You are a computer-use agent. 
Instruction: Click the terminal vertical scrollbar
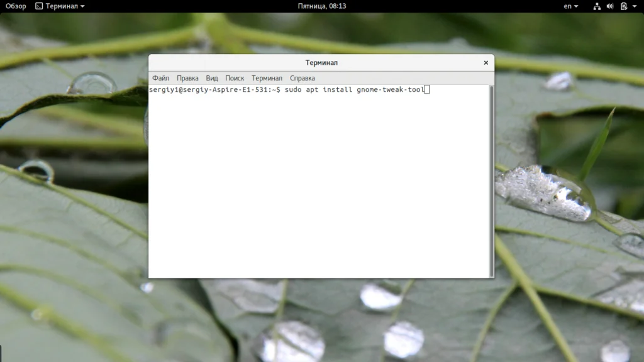491,181
